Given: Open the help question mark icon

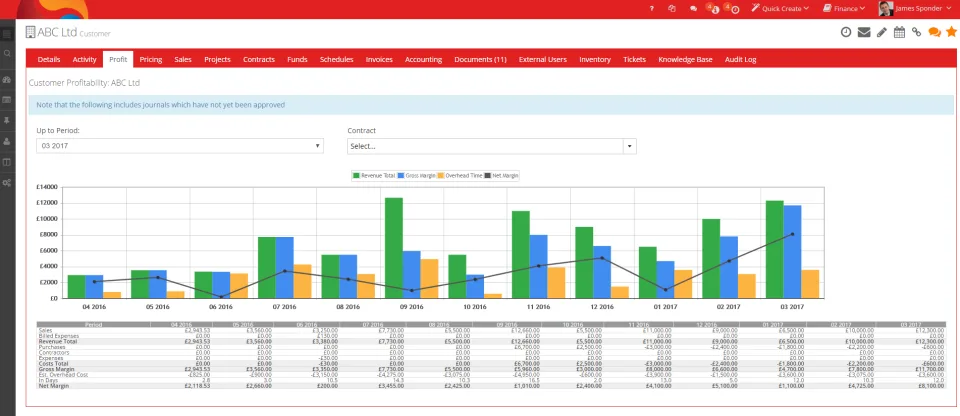Looking at the screenshot, I should pyautogui.click(x=652, y=9).
